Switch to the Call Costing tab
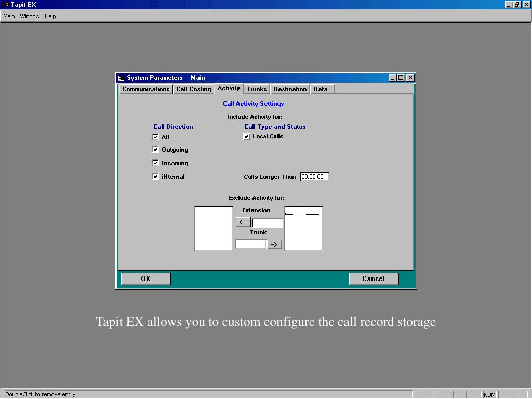 pos(194,89)
